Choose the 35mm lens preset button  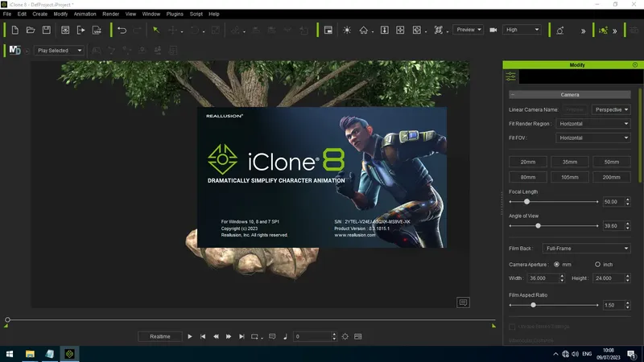[570, 162]
